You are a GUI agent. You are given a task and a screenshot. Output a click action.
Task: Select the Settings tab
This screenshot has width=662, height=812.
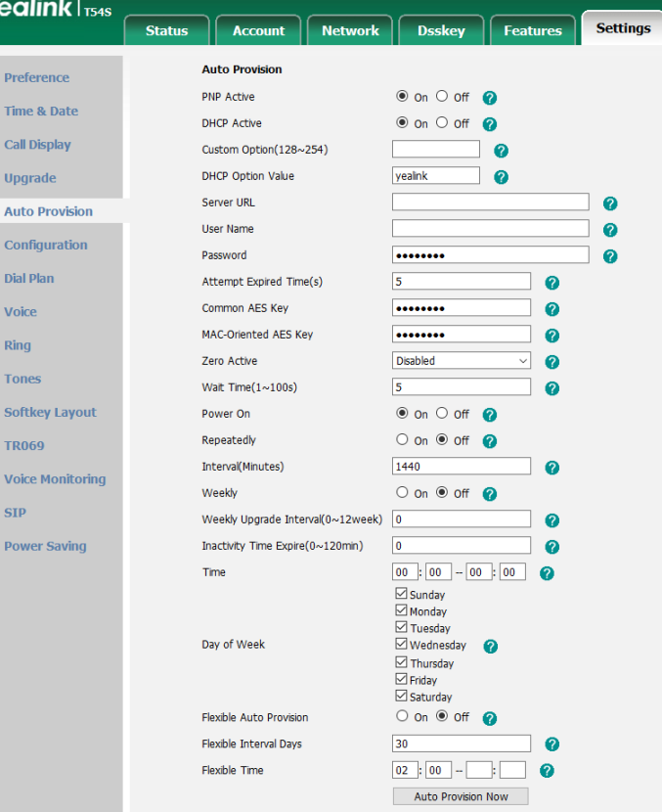click(623, 28)
